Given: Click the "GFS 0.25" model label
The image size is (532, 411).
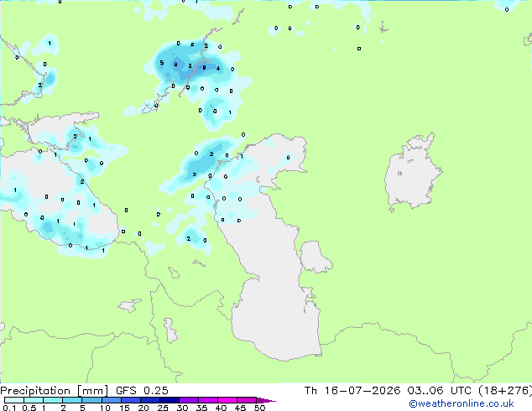Looking at the screenshot, I should point(142,391).
